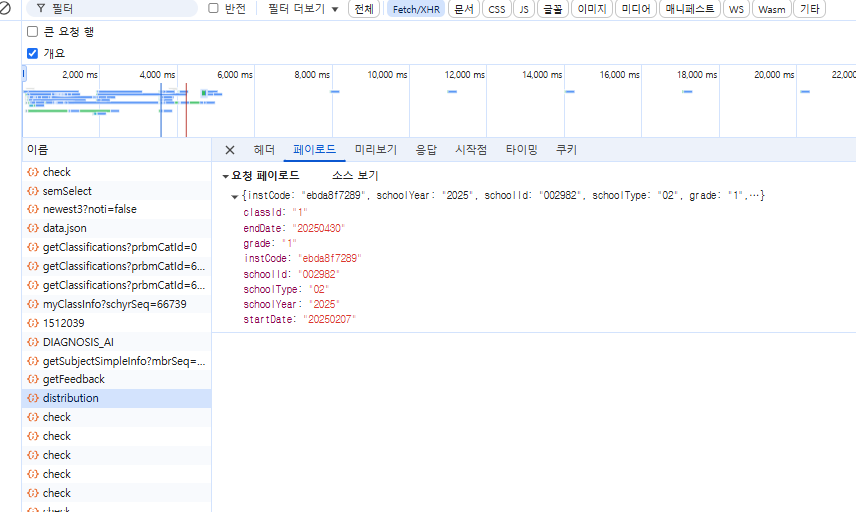Select the semSelect request entry

(67, 191)
